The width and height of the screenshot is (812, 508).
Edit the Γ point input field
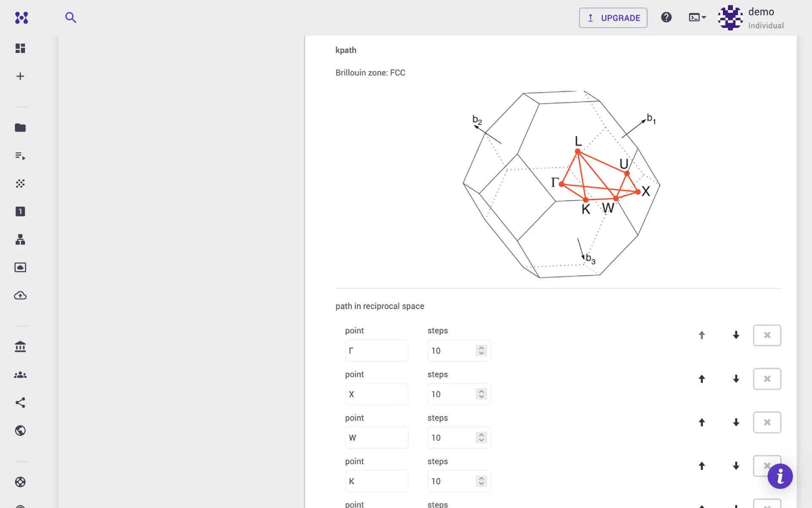[x=376, y=351]
